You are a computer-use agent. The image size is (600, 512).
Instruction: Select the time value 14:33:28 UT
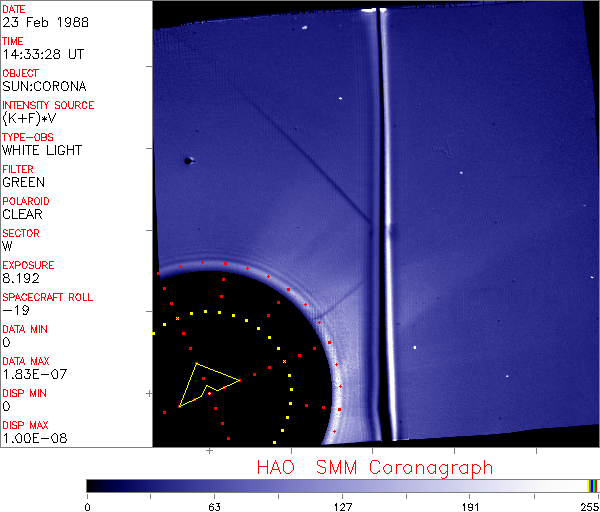coord(43,54)
